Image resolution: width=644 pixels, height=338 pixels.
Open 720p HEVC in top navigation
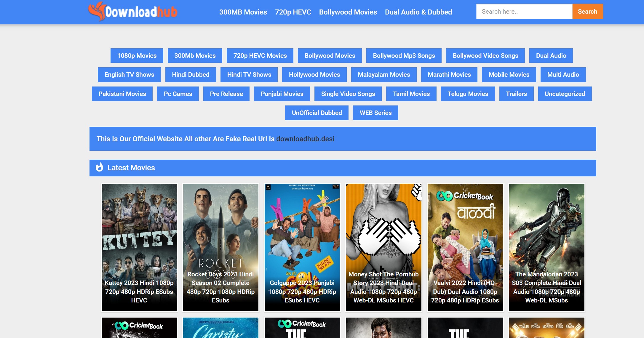click(293, 12)
